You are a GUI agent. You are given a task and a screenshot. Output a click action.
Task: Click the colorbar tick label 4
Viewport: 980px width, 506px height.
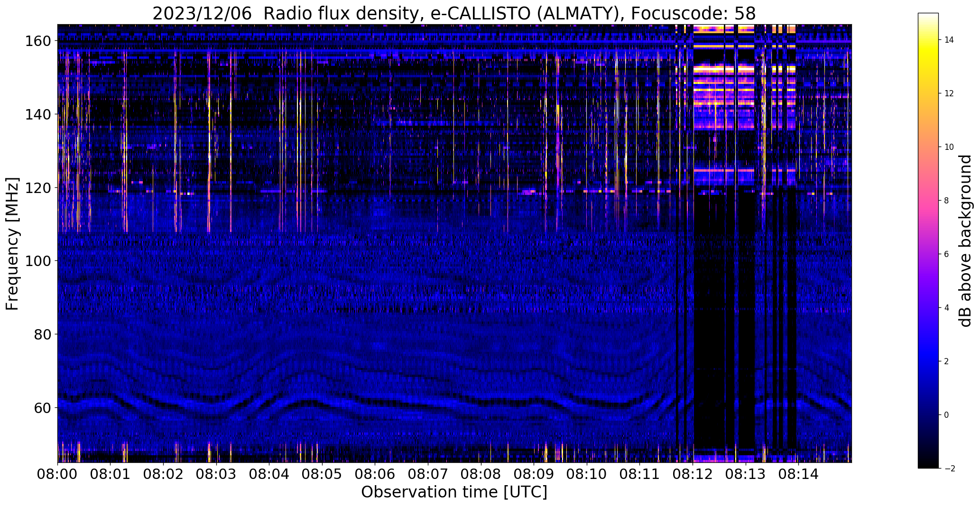click(x=946, y=308)
